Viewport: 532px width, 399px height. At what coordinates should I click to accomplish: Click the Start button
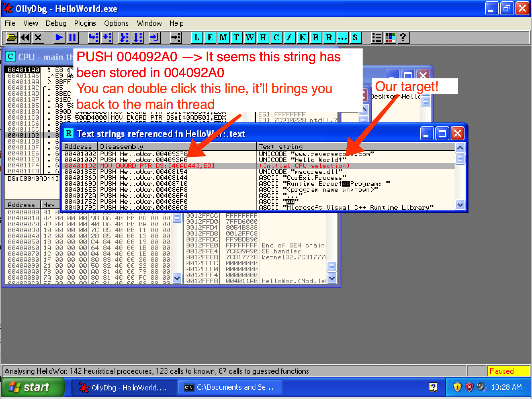(x=33, y=387)
